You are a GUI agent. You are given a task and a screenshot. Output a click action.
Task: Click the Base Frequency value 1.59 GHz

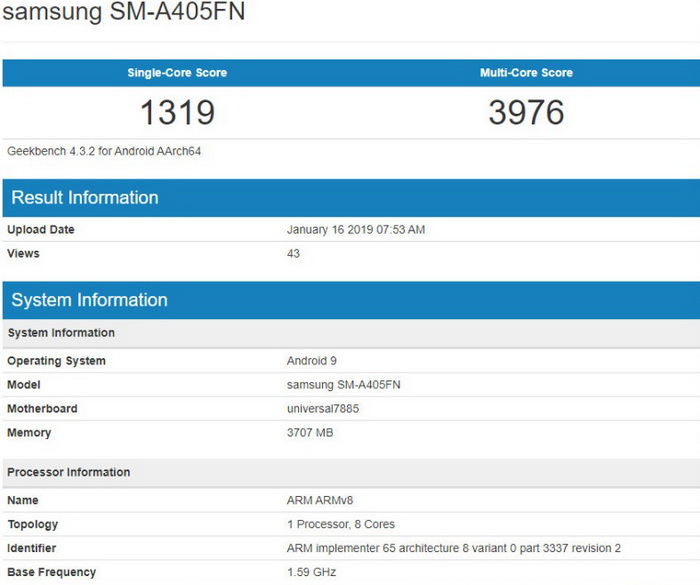(311, 572)
